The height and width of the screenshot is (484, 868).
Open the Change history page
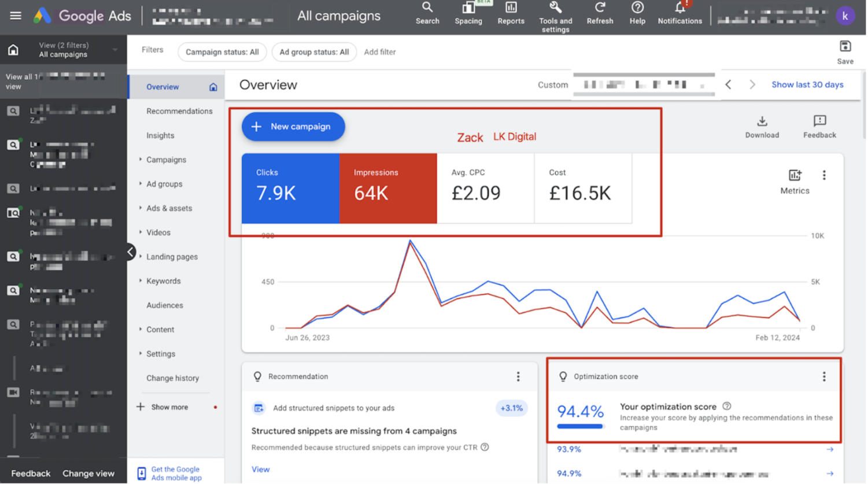click(172, 378)
